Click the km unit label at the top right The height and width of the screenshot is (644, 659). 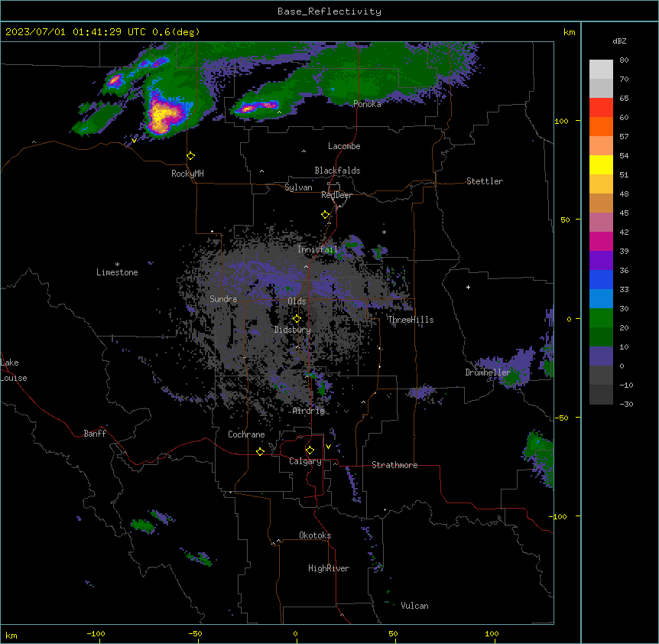pyautogui.click(x=569, y=32)
